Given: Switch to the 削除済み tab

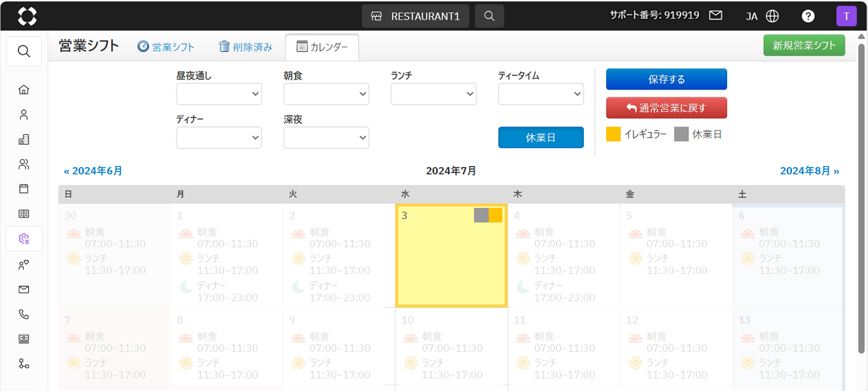Looking at the screenshot, I should [245, 47].
